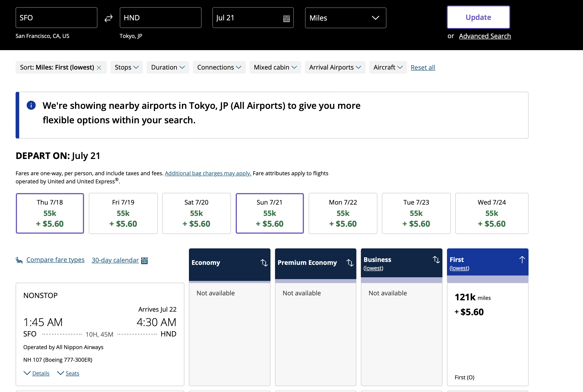
Task: Select the Mon 7/22 date tab
Action: point(343,213)
